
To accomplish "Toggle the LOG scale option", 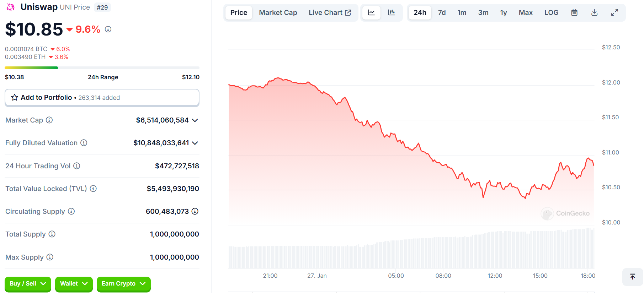I will point(551,13).
